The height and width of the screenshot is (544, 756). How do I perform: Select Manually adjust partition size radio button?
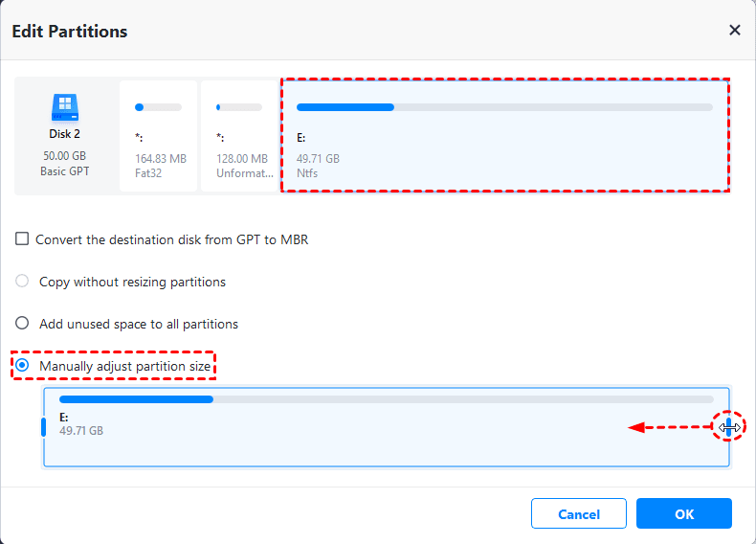click(x=22, y=366)
